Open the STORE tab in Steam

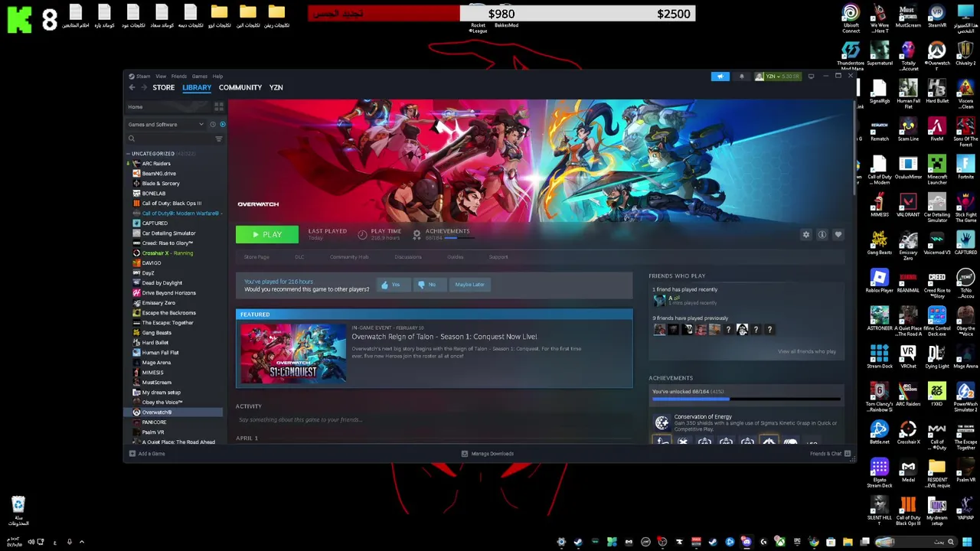(163, 87)
